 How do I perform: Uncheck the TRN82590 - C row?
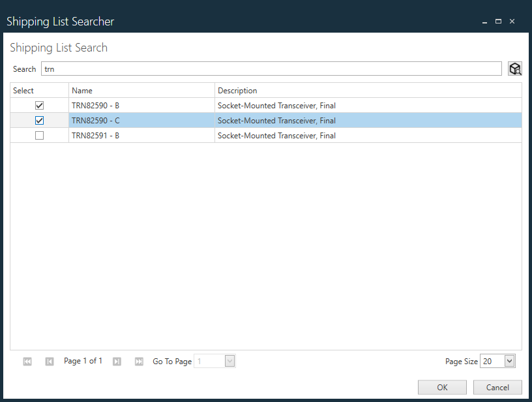click(x=39, y=120)
